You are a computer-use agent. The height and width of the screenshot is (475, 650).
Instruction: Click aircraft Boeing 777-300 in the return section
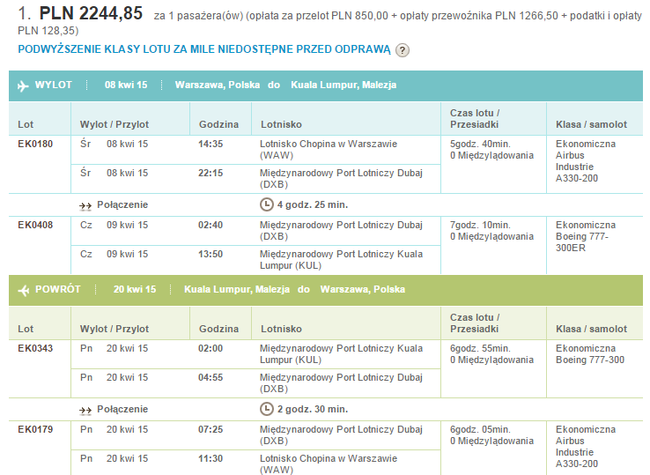[x=590, y=360]
